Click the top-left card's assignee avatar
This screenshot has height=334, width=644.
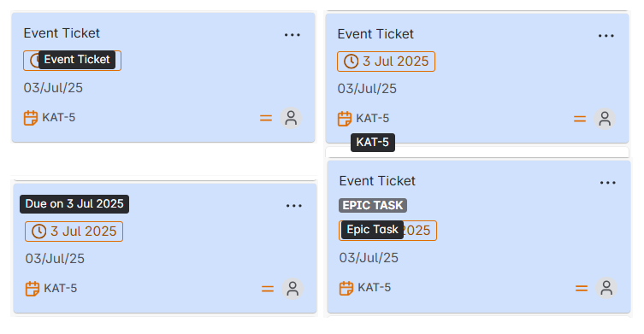pyautogui.click(x=291, y=118)
